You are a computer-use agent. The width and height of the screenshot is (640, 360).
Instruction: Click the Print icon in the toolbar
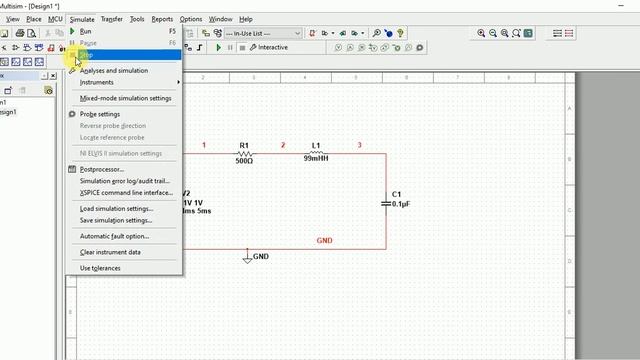[20, 33]
